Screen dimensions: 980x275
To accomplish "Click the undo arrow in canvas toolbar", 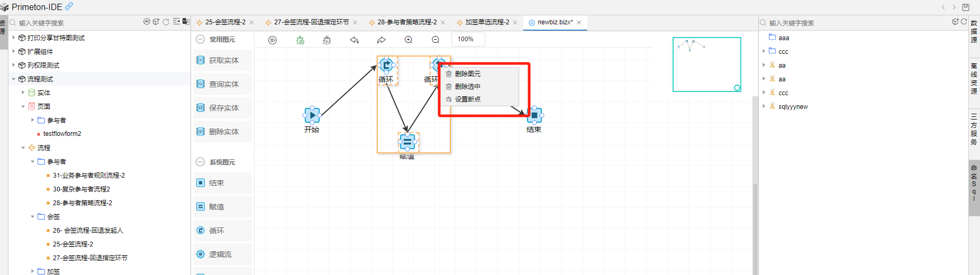I will tap(355, 40).
